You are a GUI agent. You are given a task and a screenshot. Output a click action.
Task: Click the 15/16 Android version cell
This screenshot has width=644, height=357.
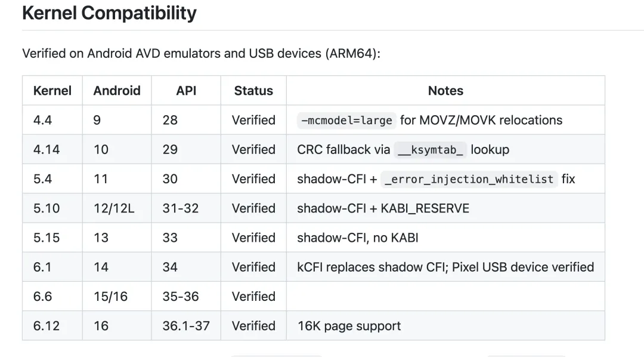(110, 297)
